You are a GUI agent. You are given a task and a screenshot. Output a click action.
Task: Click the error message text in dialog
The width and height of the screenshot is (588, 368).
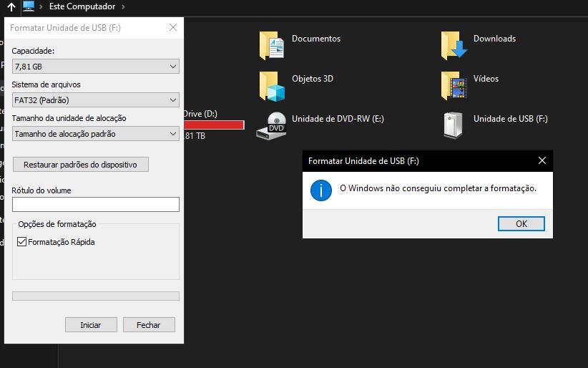tap(438, 188)
